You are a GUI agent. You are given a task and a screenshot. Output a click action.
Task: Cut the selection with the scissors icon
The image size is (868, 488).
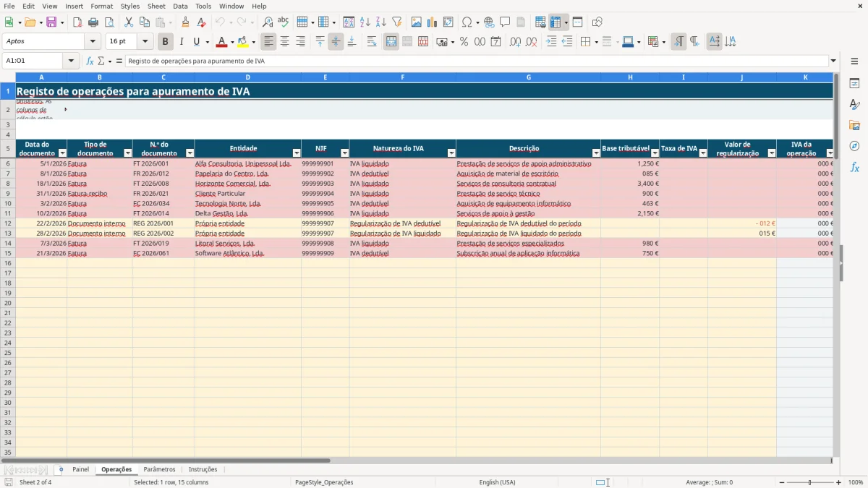pos(129,22)
